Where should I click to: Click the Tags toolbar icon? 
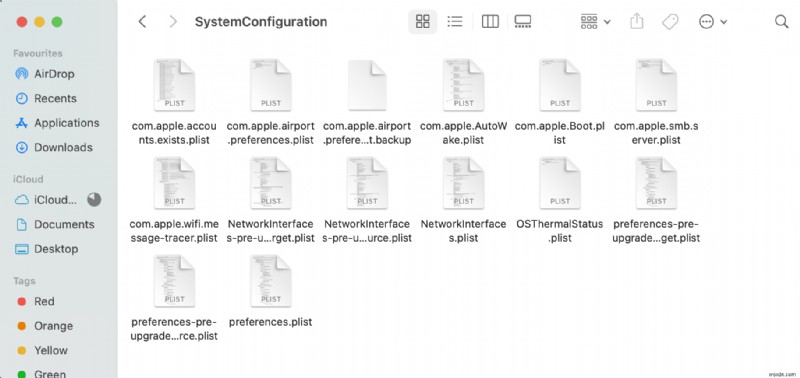coord(669,21)
